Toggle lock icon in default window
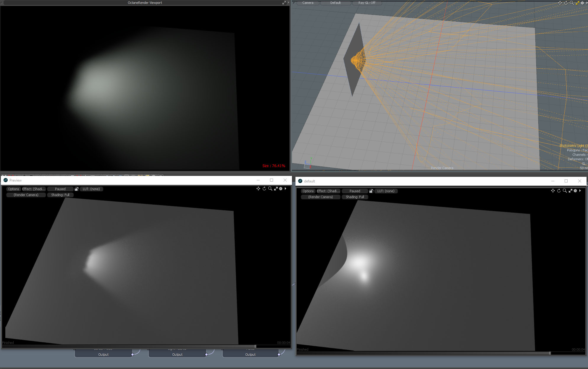The height and width of the screenshot is (369, 588). click(x=371, y=191)
